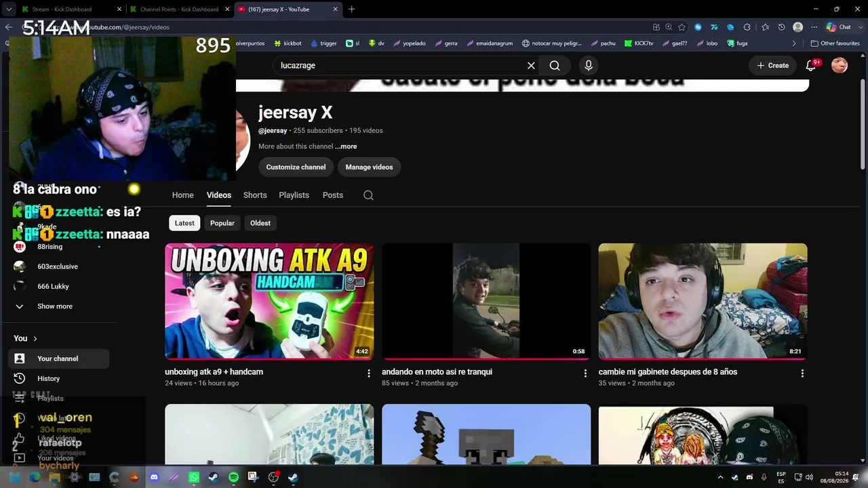
Task: Open the 'unboxing atk a9 + handcam' title
Action: [x=214, y=372]
